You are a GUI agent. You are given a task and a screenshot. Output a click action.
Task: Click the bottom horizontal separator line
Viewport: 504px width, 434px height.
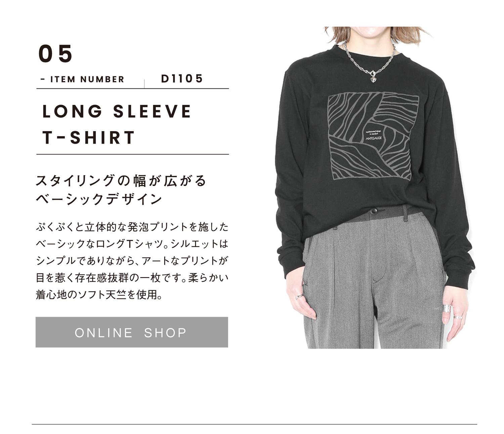point(254,424)
